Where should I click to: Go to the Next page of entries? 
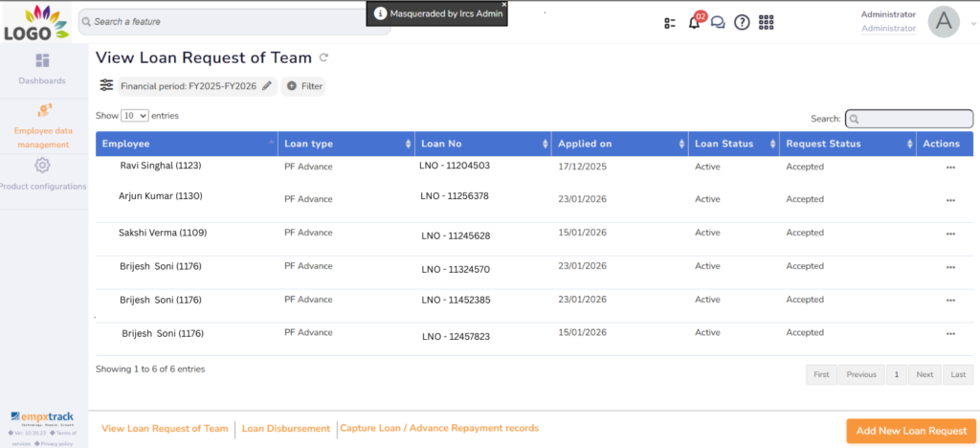click(924, 374)
